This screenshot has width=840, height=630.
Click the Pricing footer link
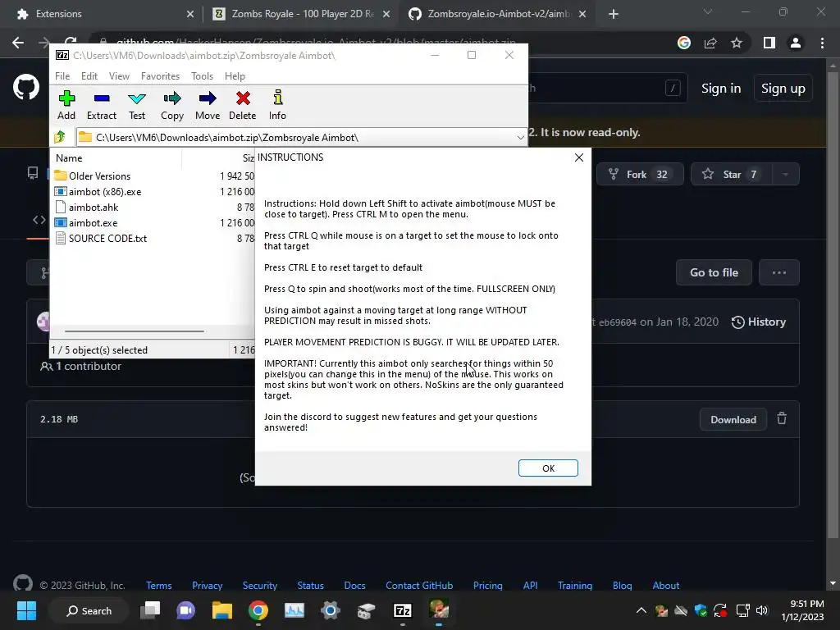click(x=487, y=586)
